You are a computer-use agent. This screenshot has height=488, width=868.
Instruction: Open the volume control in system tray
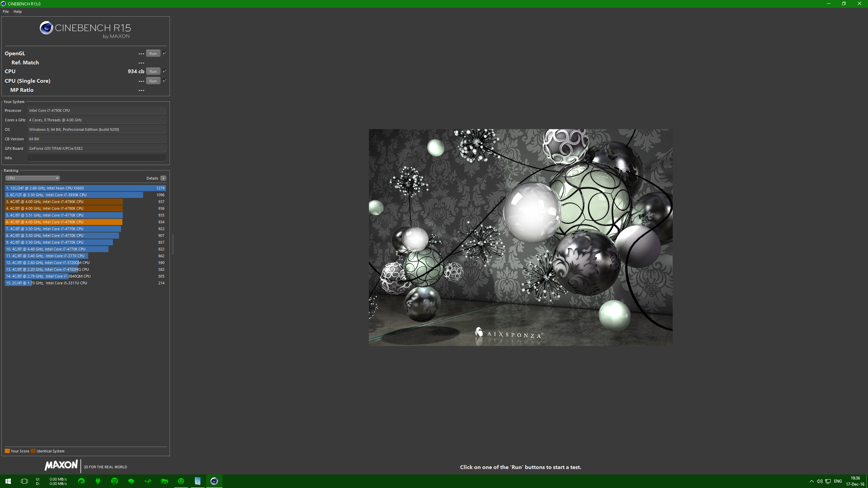pyautogui.click(x=820, y=481)
